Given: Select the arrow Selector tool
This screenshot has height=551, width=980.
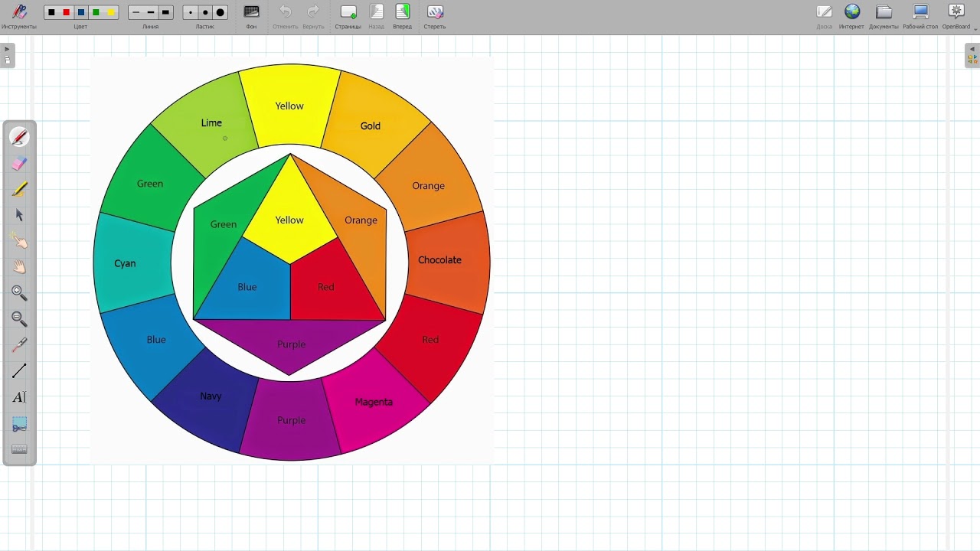Looking at the screenshot, I should (20, 215).
